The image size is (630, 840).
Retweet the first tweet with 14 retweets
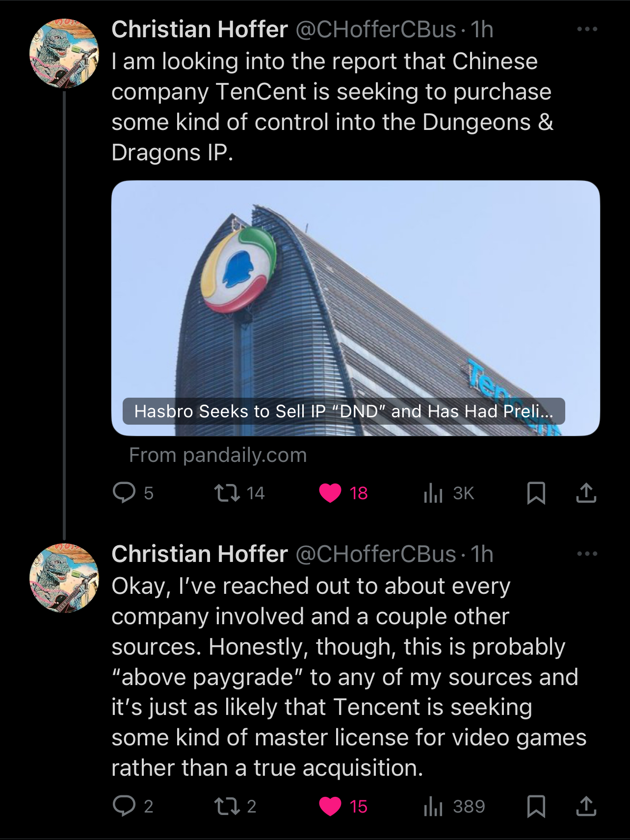tap(227, 492)
